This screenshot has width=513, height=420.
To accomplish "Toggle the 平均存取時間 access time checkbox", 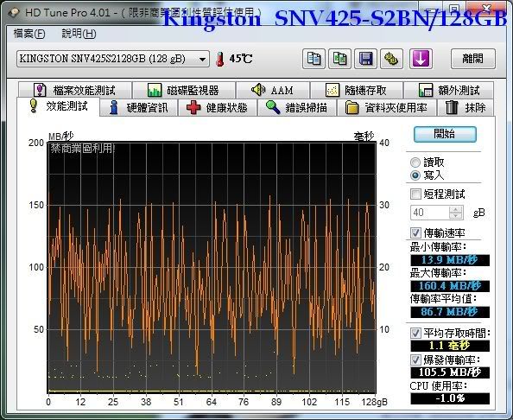I will pos(415,334).
